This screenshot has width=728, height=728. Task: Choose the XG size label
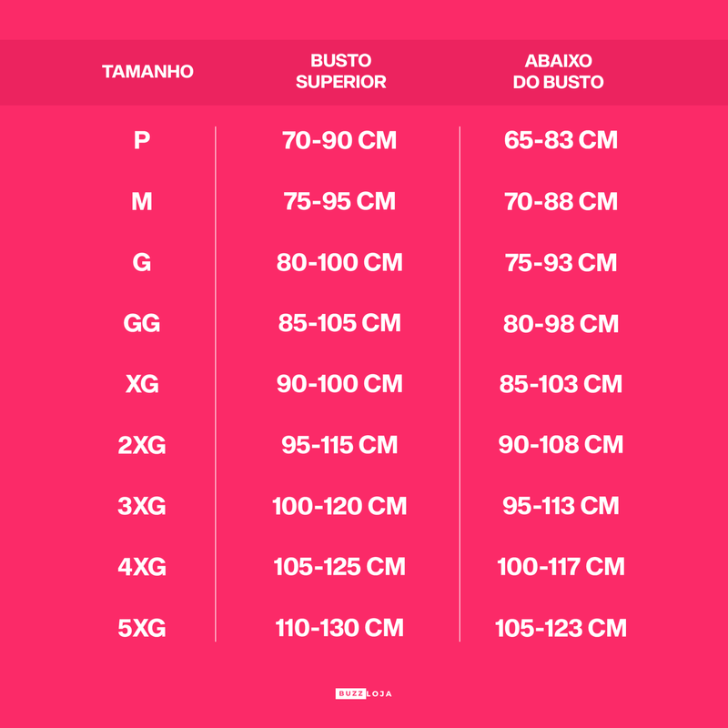[x=142, y=384]
